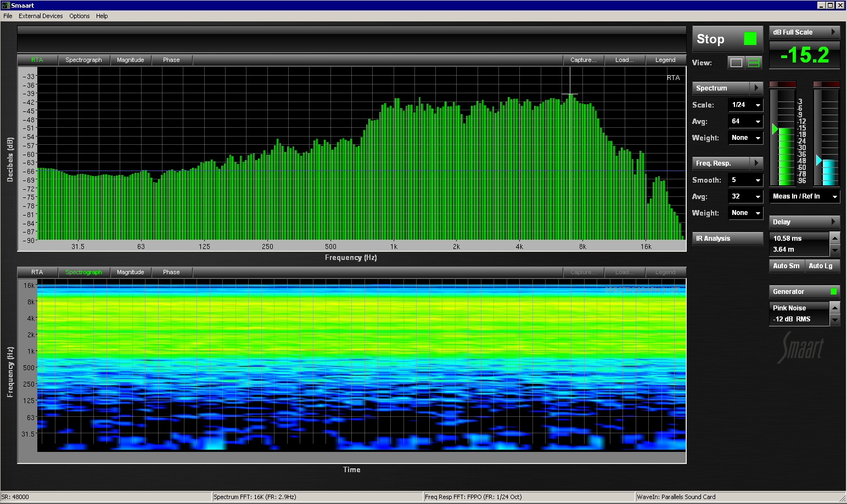Click Load... on the upper graph
Screen dimensions: 847x504
pyautogui.click(x=625, y=60)
